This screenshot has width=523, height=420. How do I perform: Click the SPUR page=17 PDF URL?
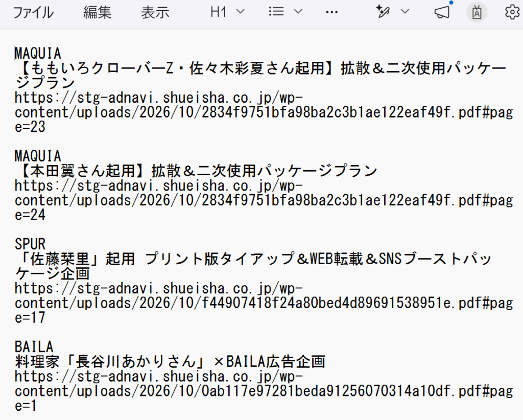(x=264, y=303)
